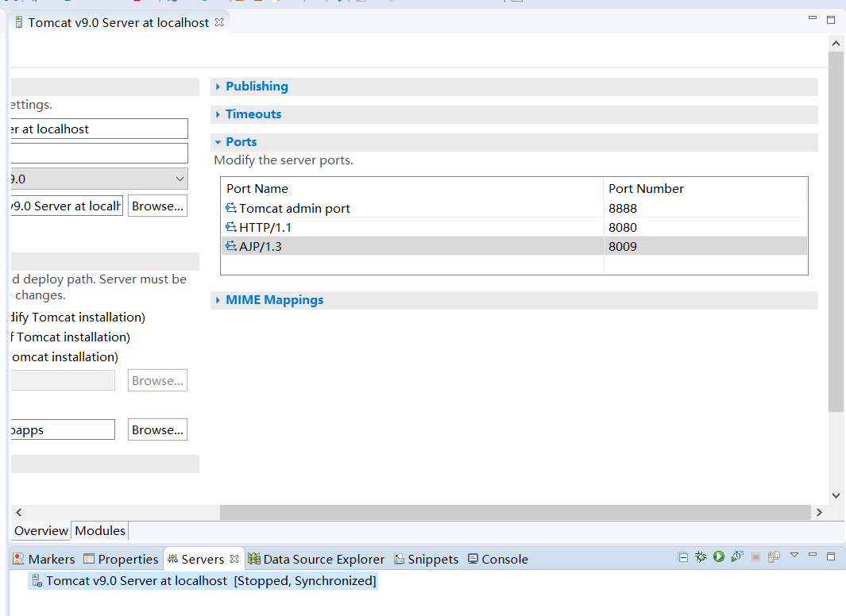Click the vertical scrollbar down arrow

click(836, 495)
